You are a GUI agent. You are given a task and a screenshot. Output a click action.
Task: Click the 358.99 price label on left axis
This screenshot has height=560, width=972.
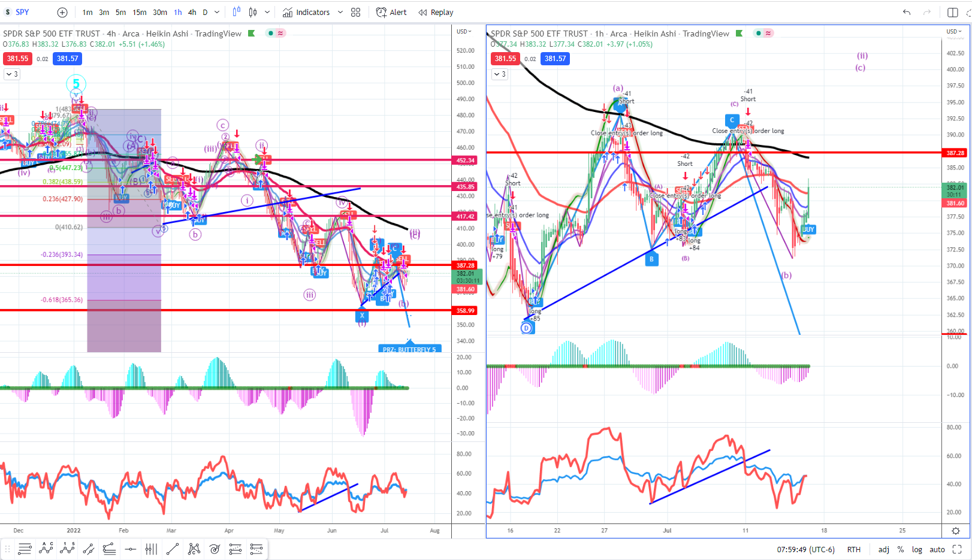(466, 310)
